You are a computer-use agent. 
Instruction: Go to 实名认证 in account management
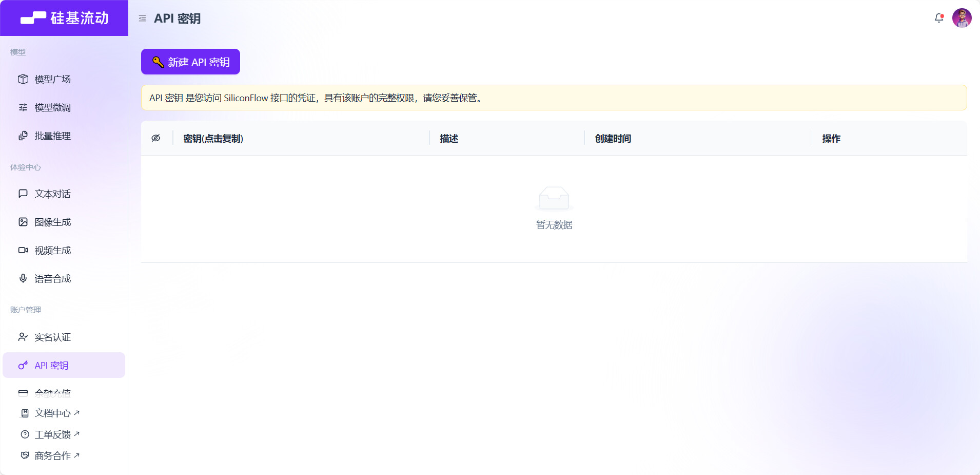pos(52,337)
